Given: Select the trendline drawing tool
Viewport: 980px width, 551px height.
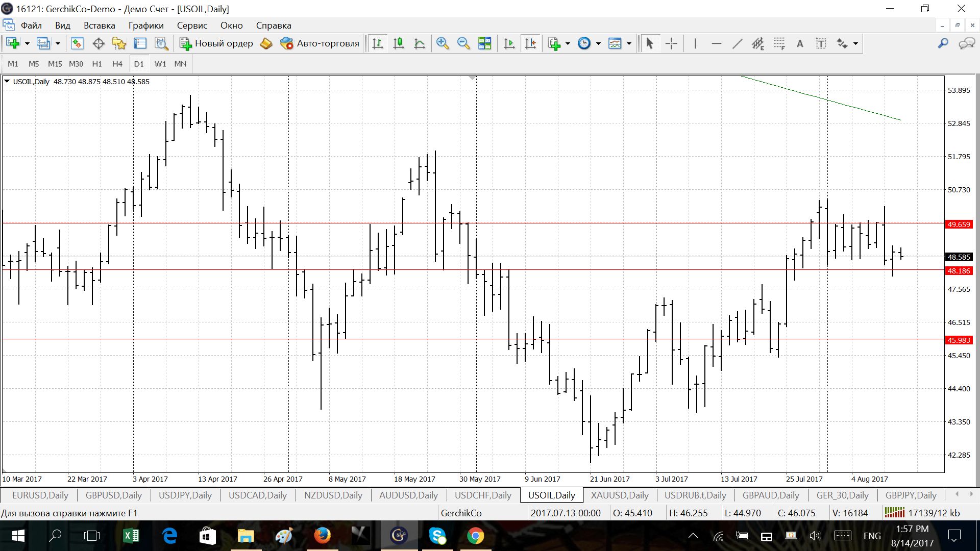Looking at the screenshot, I should [x=737, y=43].
